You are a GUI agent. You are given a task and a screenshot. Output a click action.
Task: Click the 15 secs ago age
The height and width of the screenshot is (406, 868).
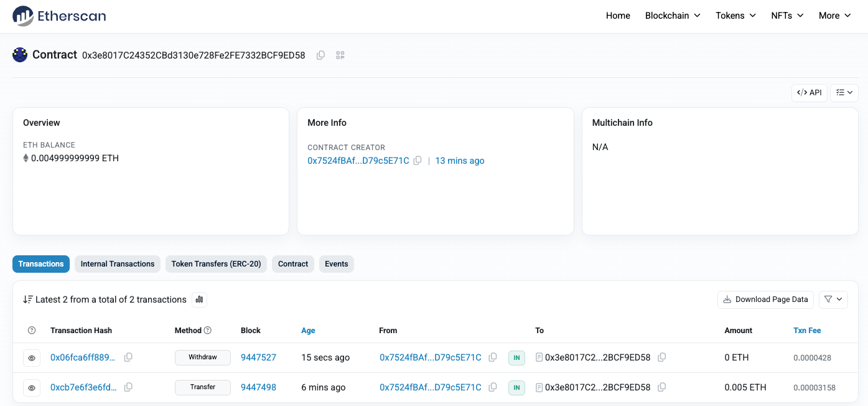point(325,357)
